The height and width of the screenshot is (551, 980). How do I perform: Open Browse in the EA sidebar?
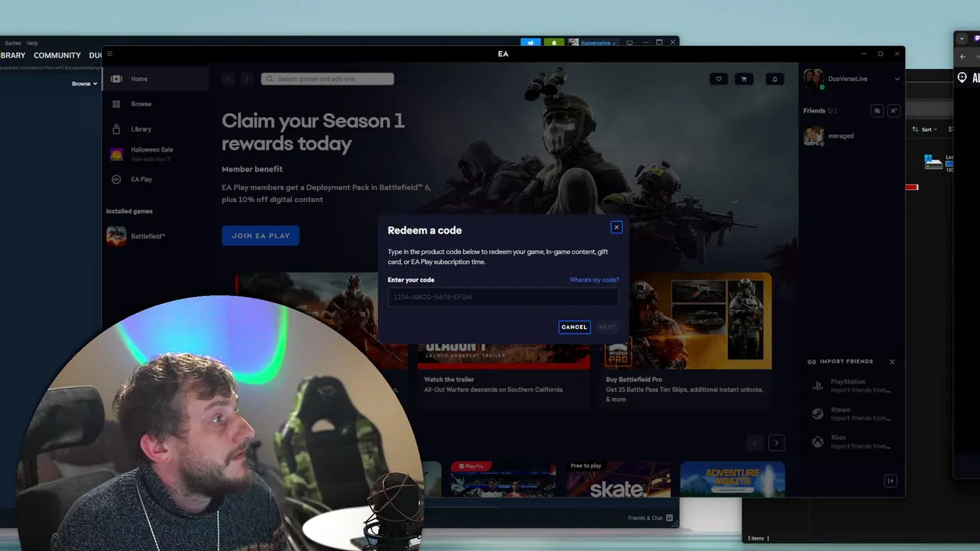[x=156, y=104]
